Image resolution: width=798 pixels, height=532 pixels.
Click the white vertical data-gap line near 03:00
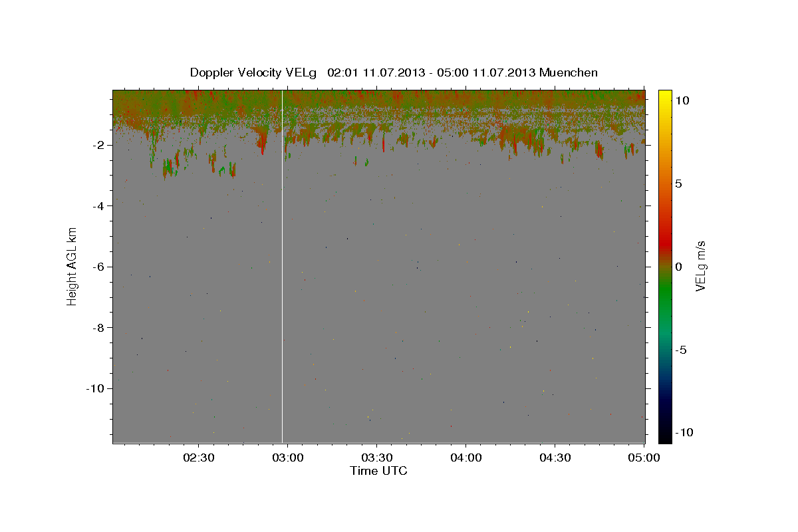[283, 266]
